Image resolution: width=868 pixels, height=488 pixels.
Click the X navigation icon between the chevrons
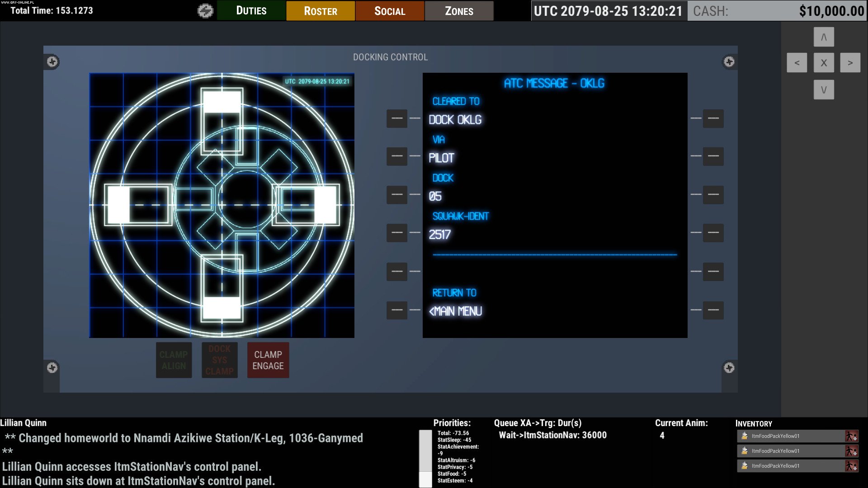click(823, 63)
